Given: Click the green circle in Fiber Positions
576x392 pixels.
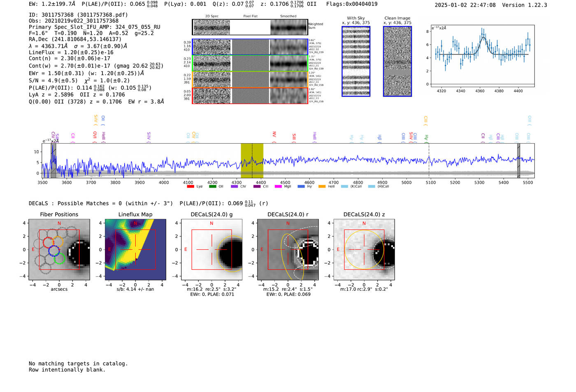Looking at the screenshot, I should 60,258.
